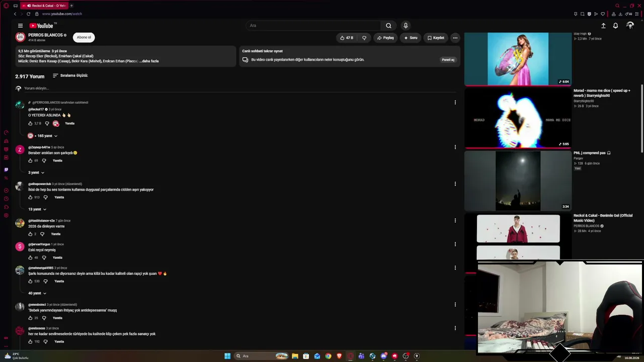Open PERROS BLANCOS channel avatar

click(20, 37)
